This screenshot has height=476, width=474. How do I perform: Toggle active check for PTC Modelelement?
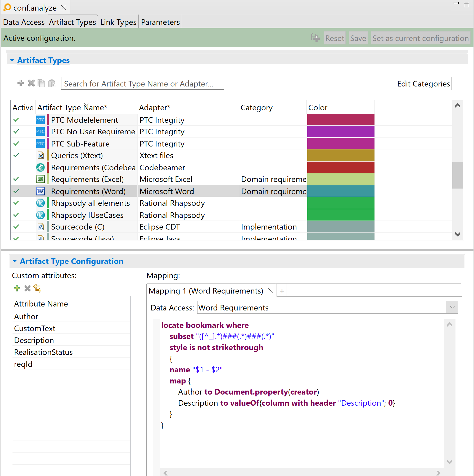(x=16, y=120)
